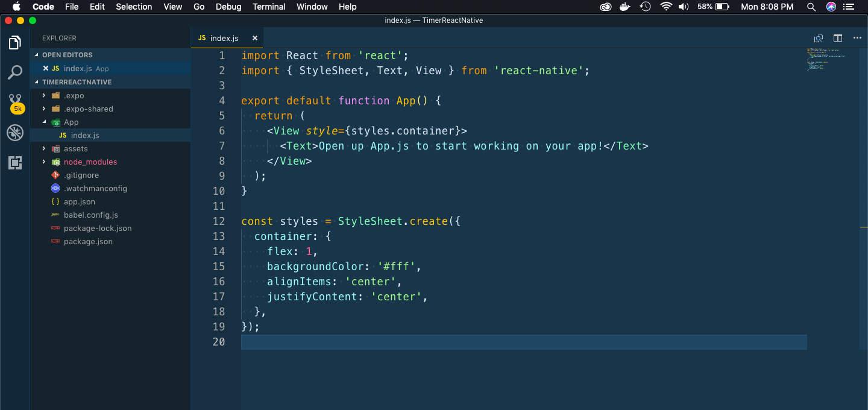Click the Apple menu icon
This screenshot has width=868, height=410.
(x=16, y=7)
